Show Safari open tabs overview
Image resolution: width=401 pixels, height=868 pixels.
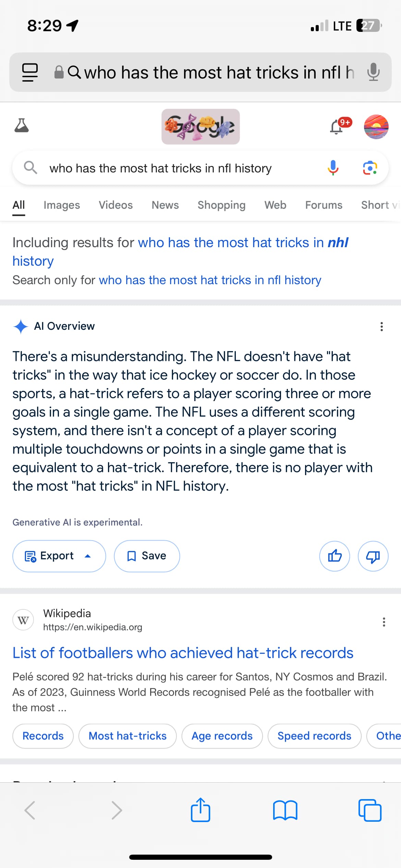coord(369,810)
